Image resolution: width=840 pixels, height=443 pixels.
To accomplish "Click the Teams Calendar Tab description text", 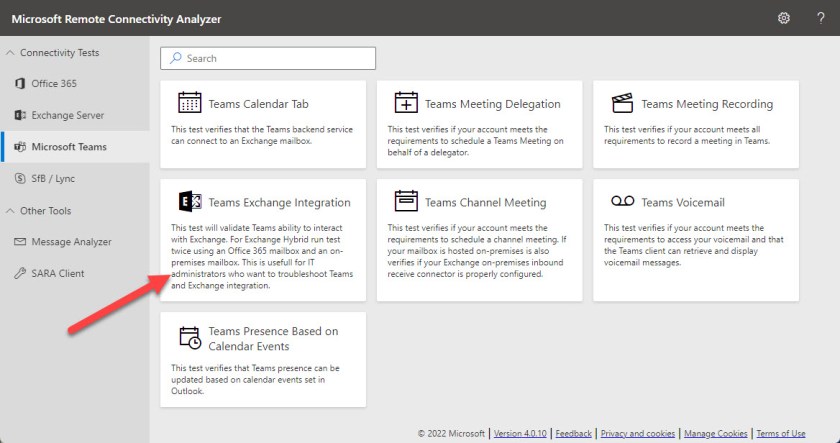I will coord(262,135).
